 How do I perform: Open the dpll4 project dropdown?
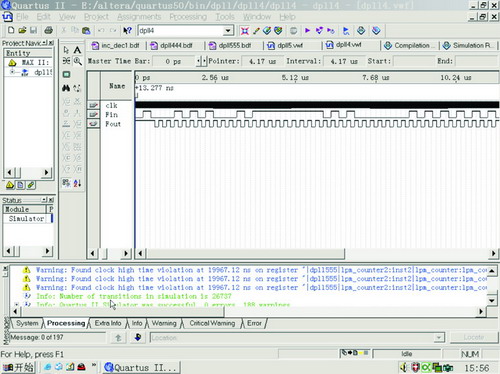click(228, 31)
